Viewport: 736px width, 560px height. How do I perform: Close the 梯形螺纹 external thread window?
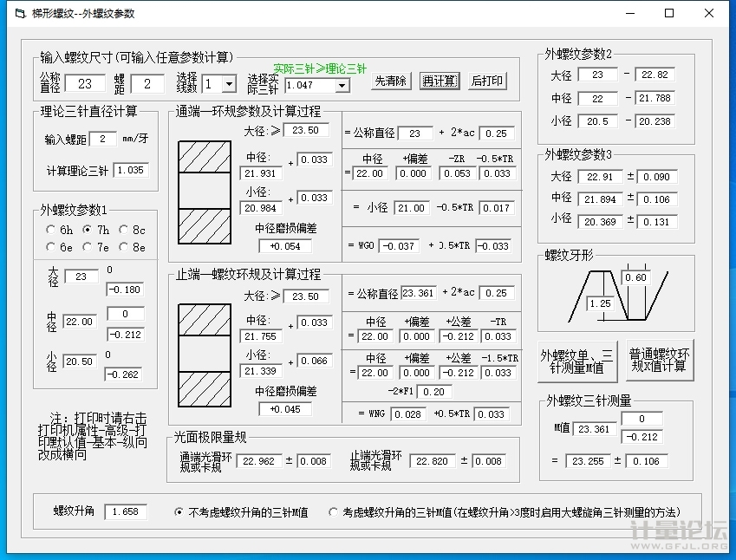point(709,13)
